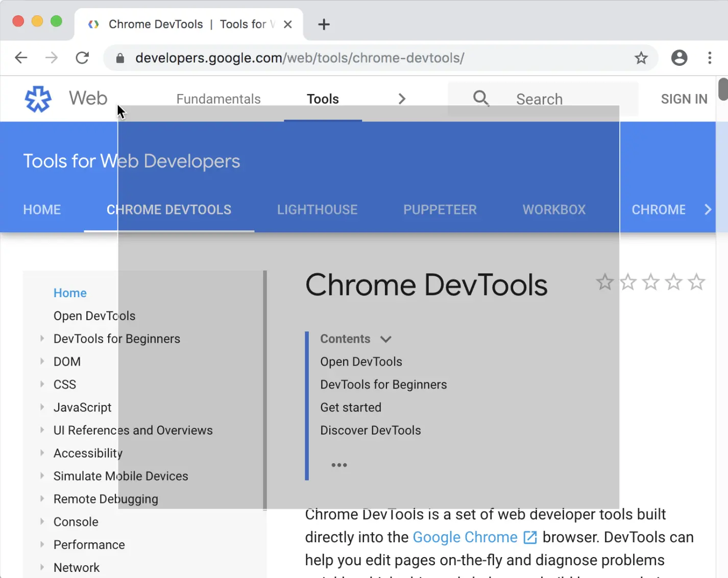Image resolution: width=728 pixels, height=578 pixels.
Task: Follow the Google Chrome hyperlink
Action: click(x=465, y=537)
